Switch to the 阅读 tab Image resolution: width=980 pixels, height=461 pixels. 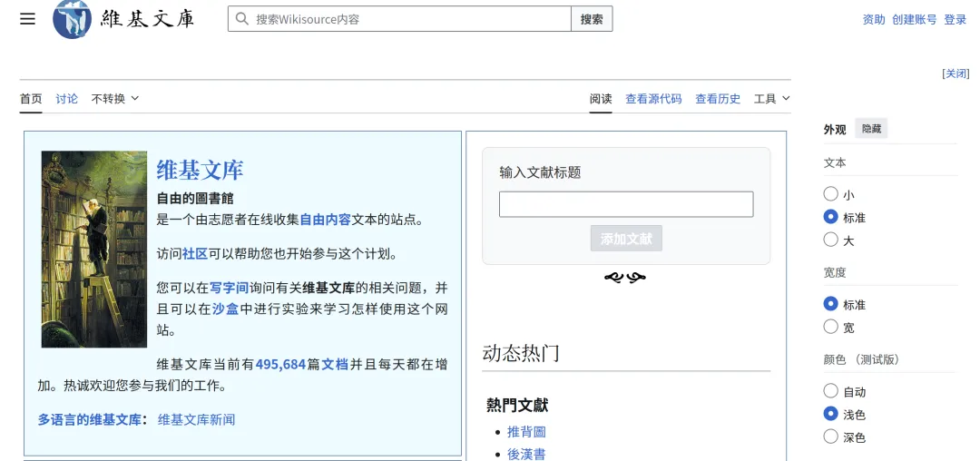601,99
